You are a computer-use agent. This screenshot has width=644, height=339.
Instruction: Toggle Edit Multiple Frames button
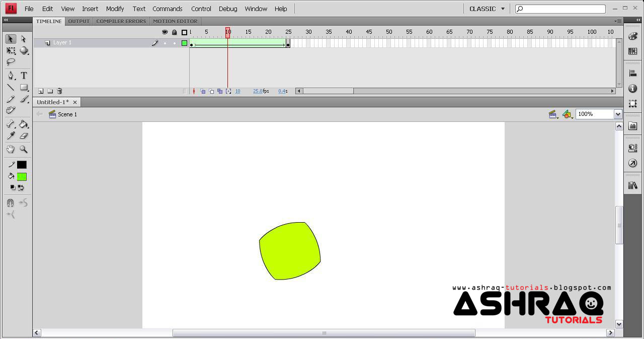pos(220,91)
